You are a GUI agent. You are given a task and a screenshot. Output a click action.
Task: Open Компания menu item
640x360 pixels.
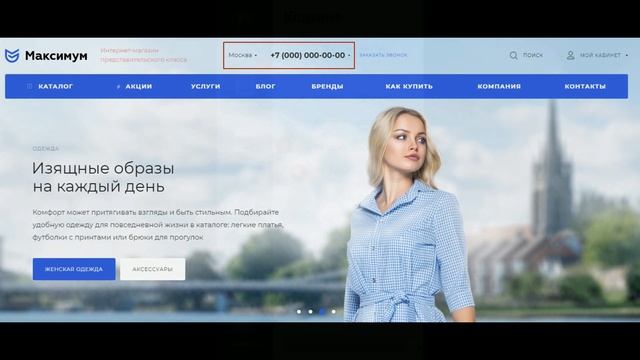pos(499,86)
